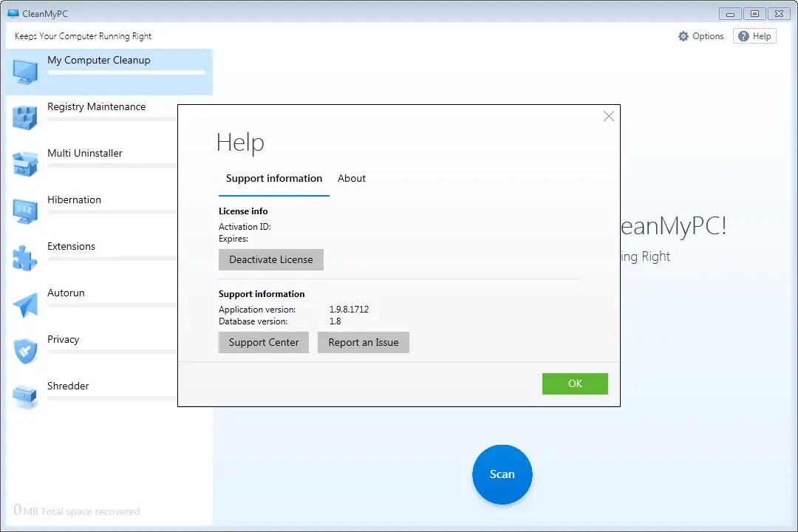798x532 pixels.
Task: Click the Help question mark icon
Action: click(x=743, y=36)
